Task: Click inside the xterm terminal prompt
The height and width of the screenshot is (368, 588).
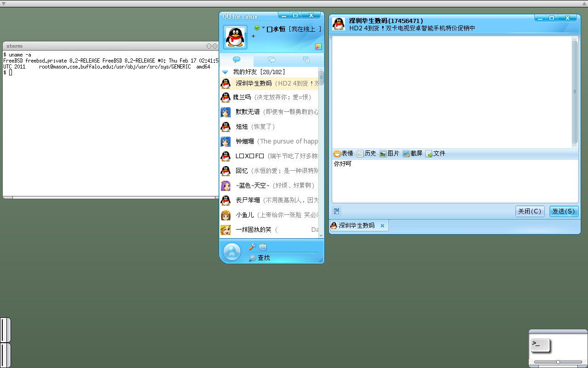Action: (x=11, y=73)
